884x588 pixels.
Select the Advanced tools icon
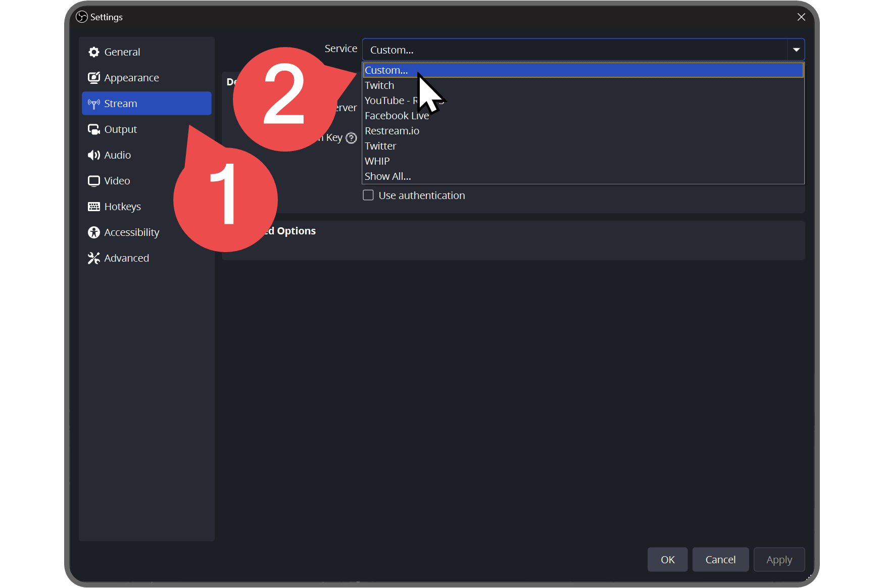pyautogui.click(x=93, y=258)
